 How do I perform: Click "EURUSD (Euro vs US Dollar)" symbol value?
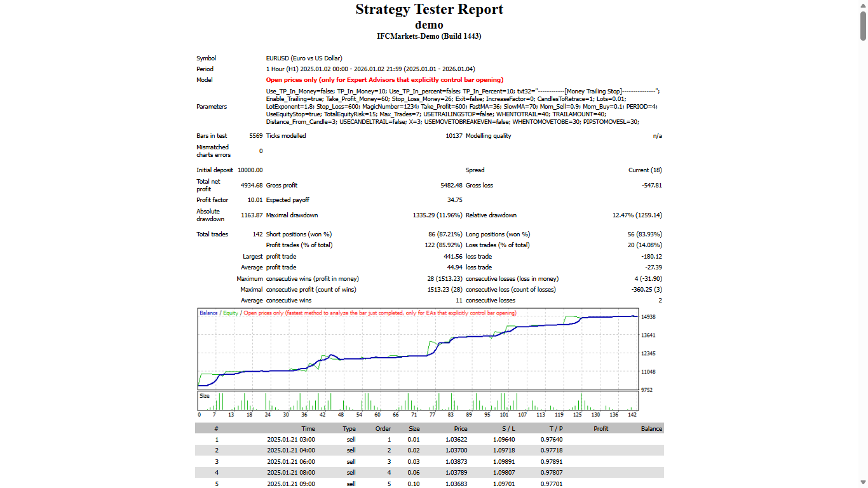(x=304, y=58)
